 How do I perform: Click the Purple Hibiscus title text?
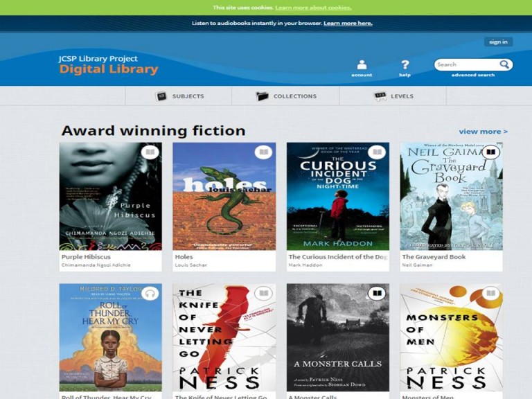[86, 257]
